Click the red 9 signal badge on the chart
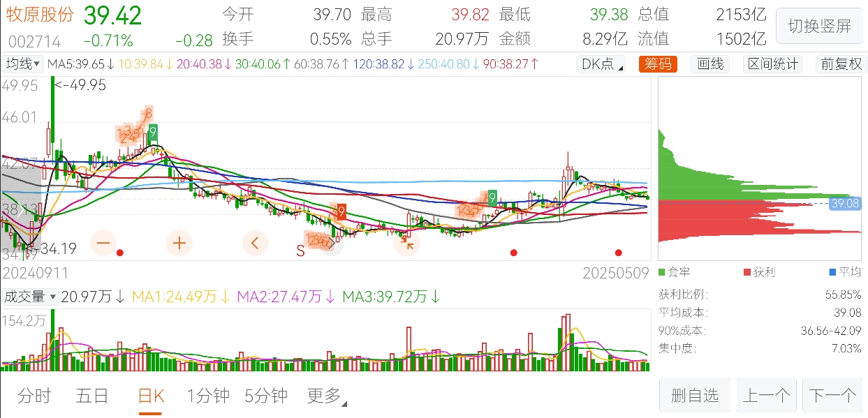The width and height of the screenshot is (868, 418). (x=341, y=211)
